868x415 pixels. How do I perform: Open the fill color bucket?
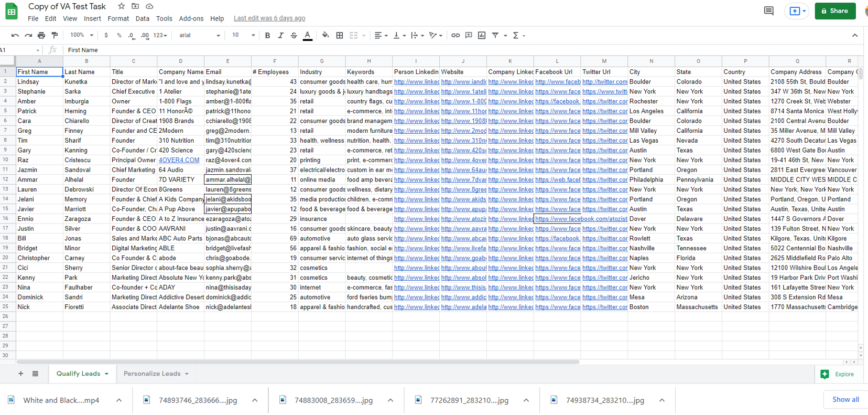(x=325, y=35)
